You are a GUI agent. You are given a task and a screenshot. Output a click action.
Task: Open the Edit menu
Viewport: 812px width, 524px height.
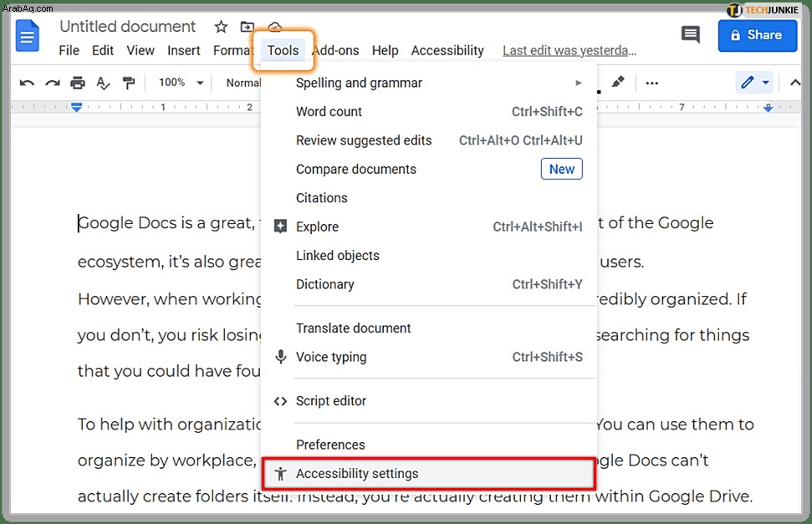tap(103, 51)
